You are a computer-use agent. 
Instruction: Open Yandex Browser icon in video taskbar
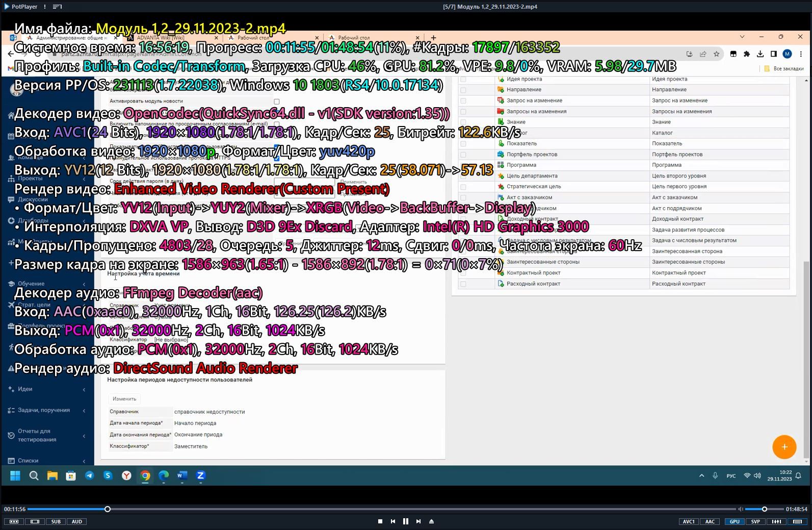pos(126,475)
